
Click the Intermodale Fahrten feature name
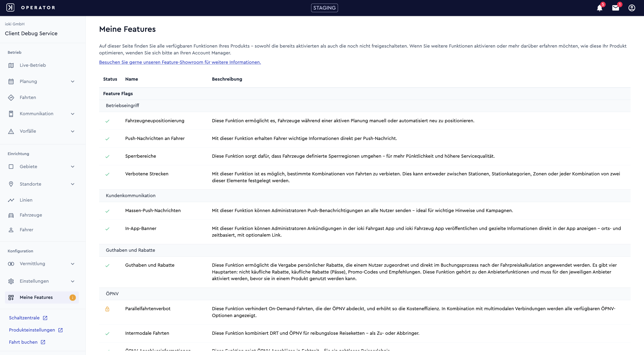147,333
